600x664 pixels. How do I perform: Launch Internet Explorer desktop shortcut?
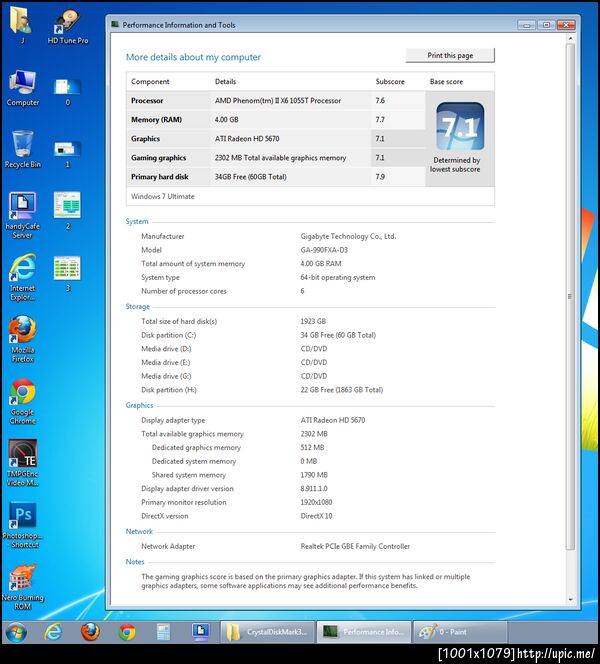point(22,277)
